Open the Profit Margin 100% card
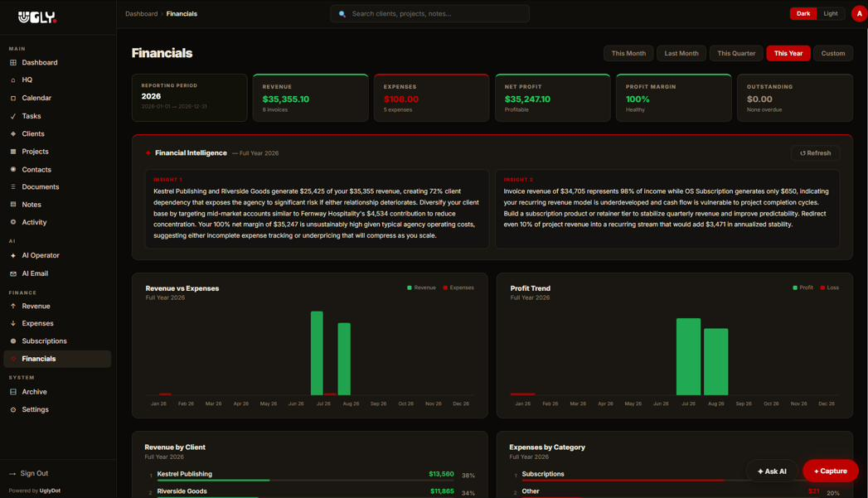Image resolution: width=868 pixels, height=498 pixels. click(x=674, y=98)
